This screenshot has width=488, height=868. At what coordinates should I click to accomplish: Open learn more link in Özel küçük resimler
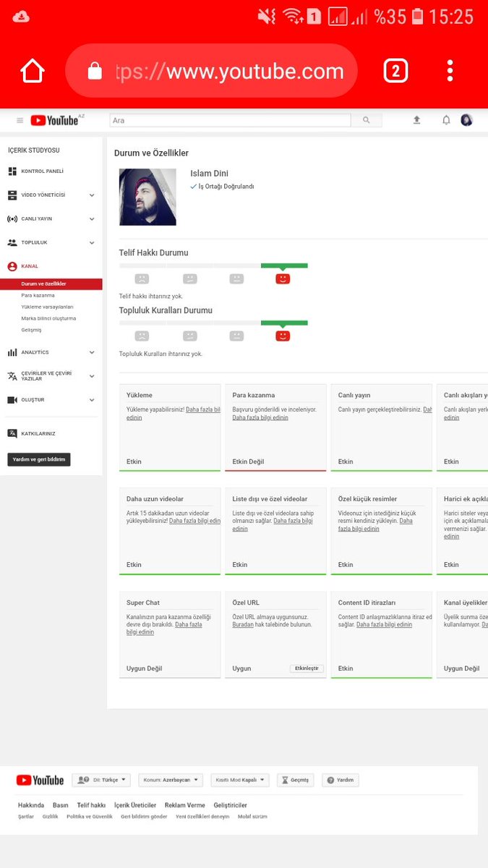pyautogui.click(x=376, y=524)
